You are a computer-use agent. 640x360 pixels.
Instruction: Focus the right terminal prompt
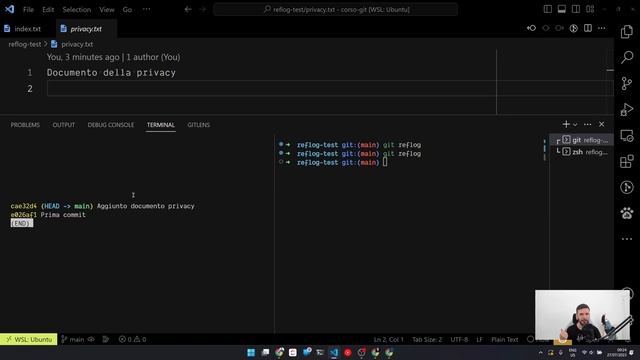[x=385, y=162]
